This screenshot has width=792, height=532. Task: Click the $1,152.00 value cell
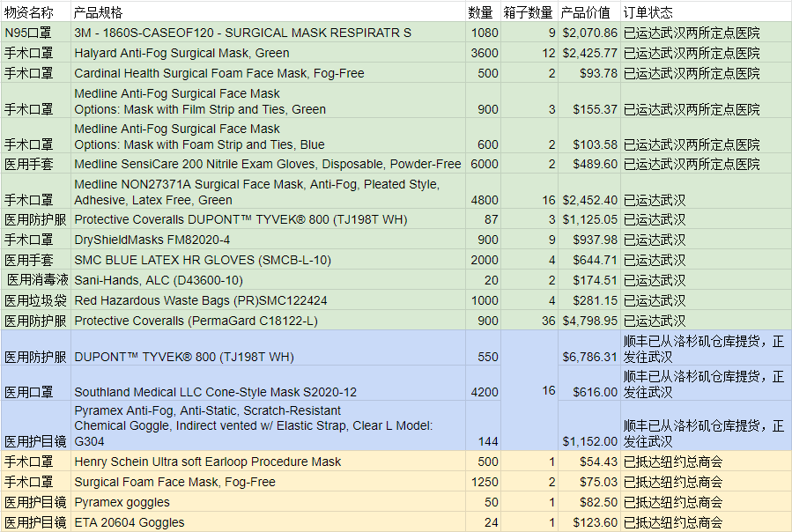pos(589,426)
